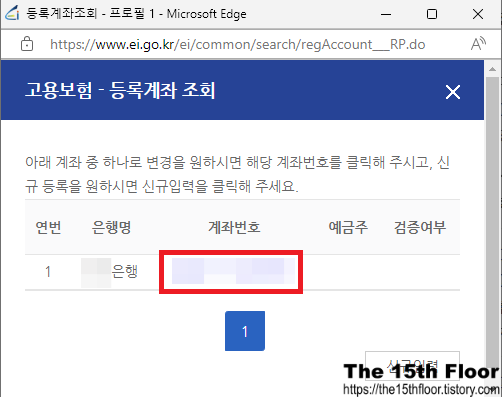Image resolution: width=502 pixels, height=397 pixels.
Task: Open the Read Aloud icon
Action: pyautogui.click(x=478, y=44)
